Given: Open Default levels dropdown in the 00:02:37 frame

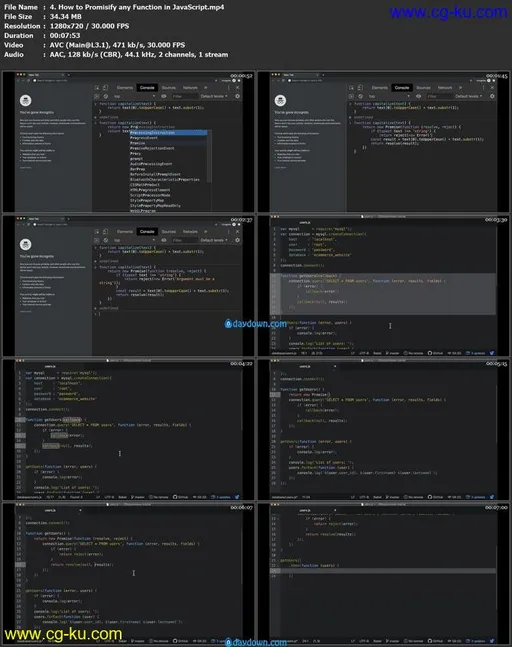Looking at the screenshot, I should pos(214,240).
